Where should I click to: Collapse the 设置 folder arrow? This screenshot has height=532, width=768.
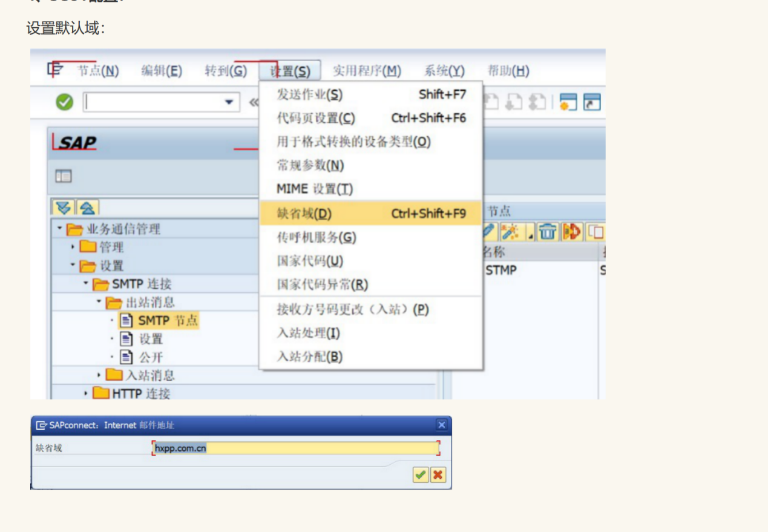point(73,265)
